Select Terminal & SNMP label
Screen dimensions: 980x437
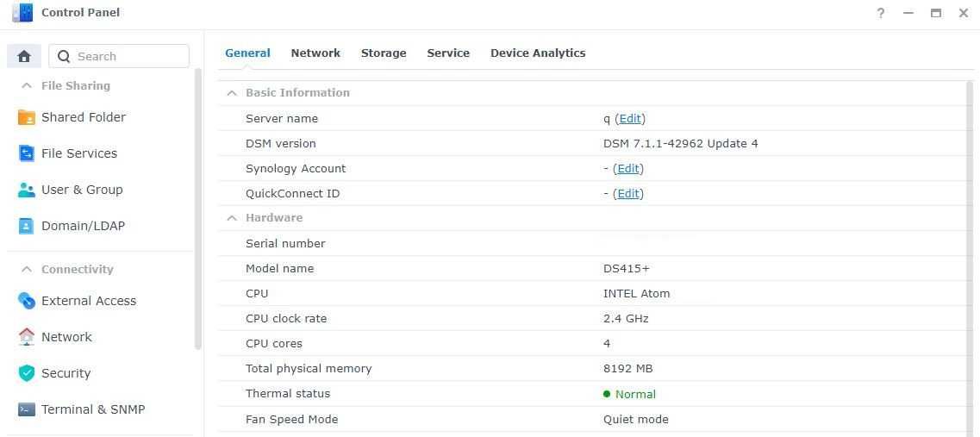pos(93,409)
